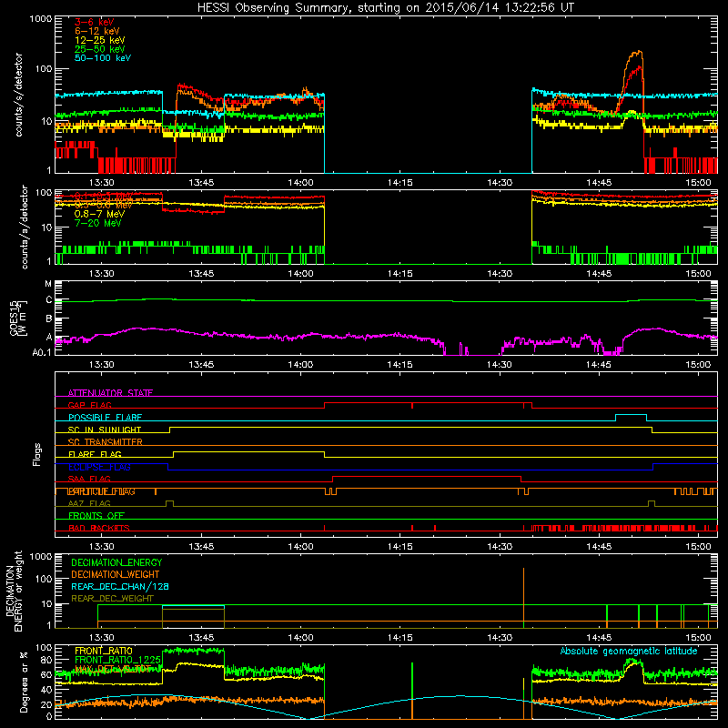Click the green 7-20 MeV legend label

click(97, 223)
